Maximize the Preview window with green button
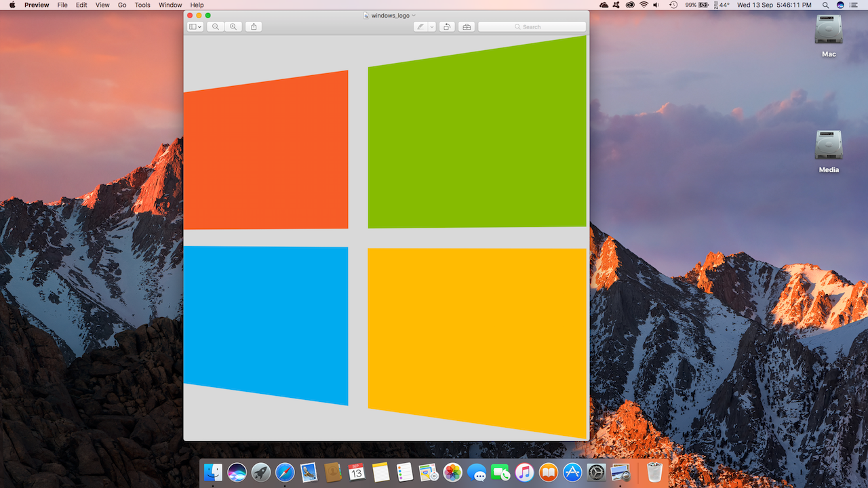Image resolution: width=868 pixels, height=488 pixels. 208,16
